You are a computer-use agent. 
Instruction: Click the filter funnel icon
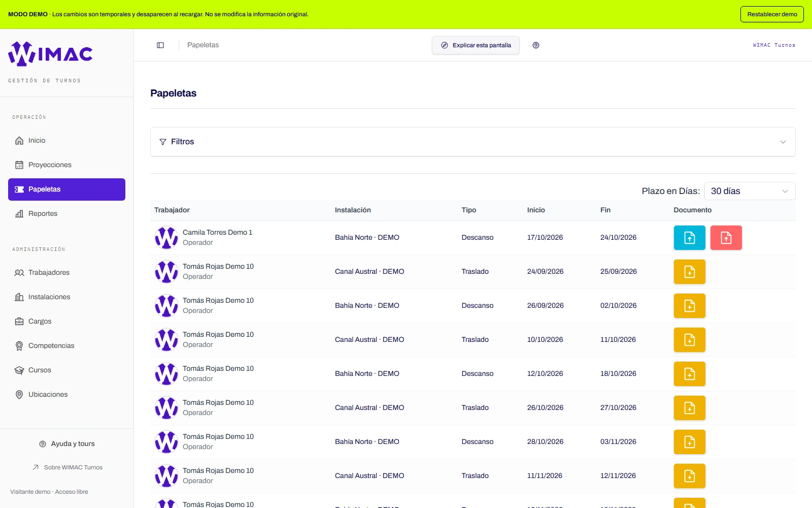coord(163,142)
